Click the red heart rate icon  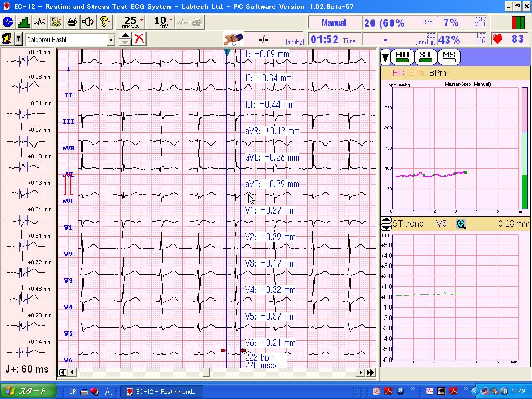coord(497,39)
